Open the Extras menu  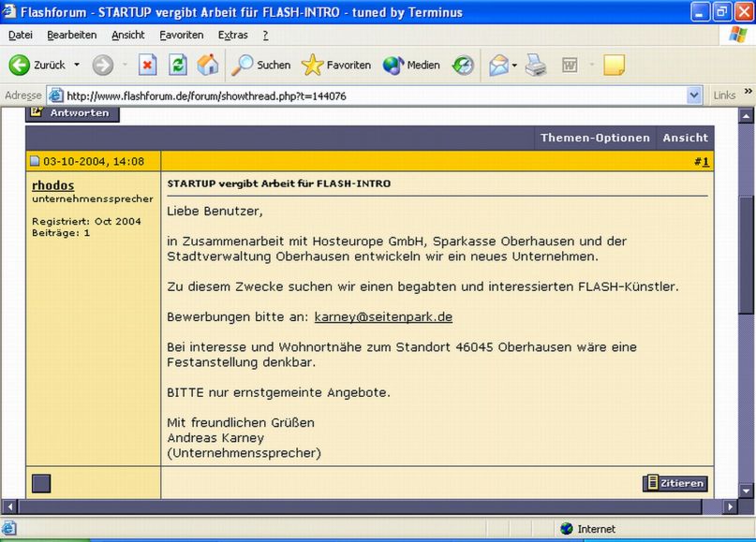pyautogui.click(x=232, y=36)
